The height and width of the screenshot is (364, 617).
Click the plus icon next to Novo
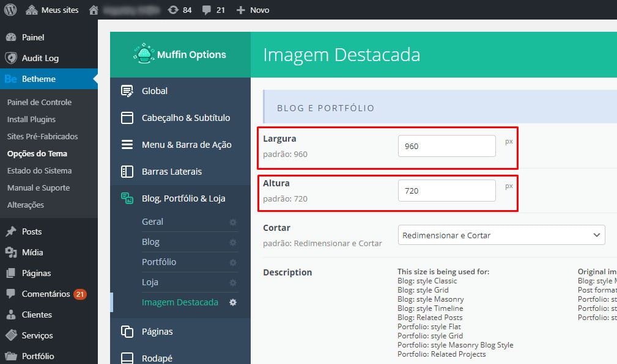240,10
